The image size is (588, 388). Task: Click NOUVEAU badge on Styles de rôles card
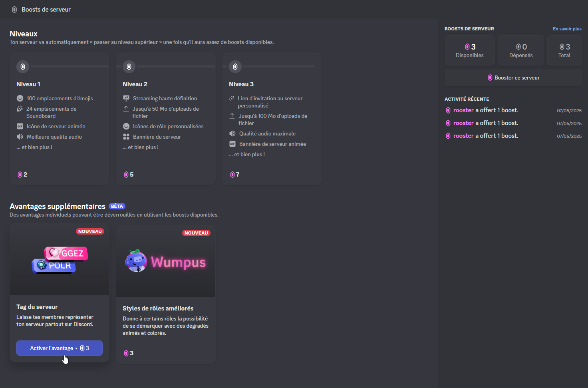(196, 233)
